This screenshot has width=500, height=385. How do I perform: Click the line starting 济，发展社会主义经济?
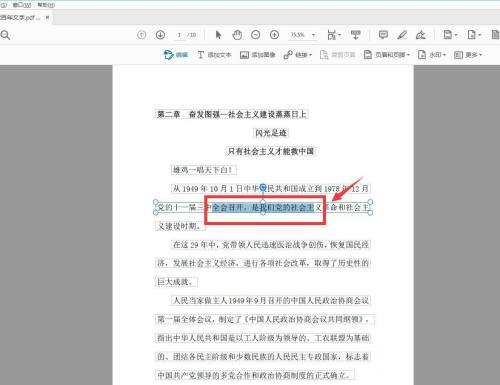pyautogui.click(x=263, y=263)
